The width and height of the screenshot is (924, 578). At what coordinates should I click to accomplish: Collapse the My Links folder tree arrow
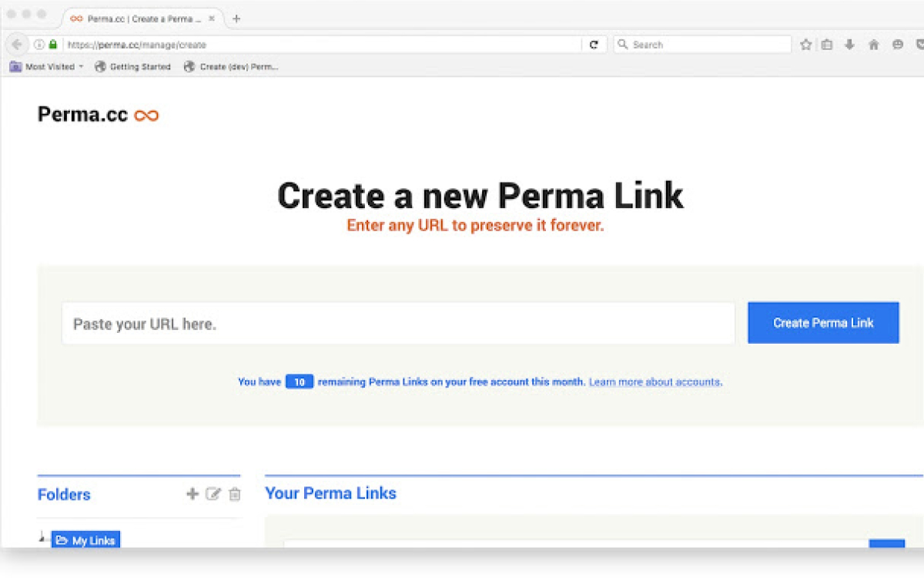click(42, 536)
